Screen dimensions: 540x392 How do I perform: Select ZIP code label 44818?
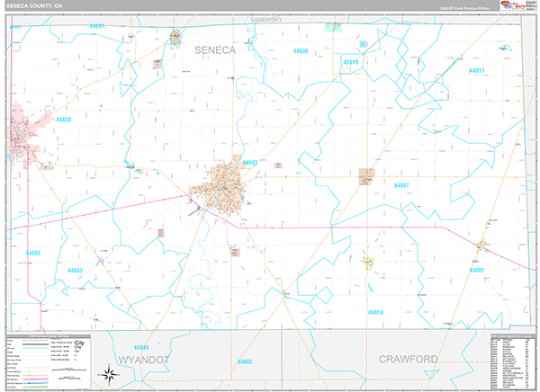pos(375,313)
